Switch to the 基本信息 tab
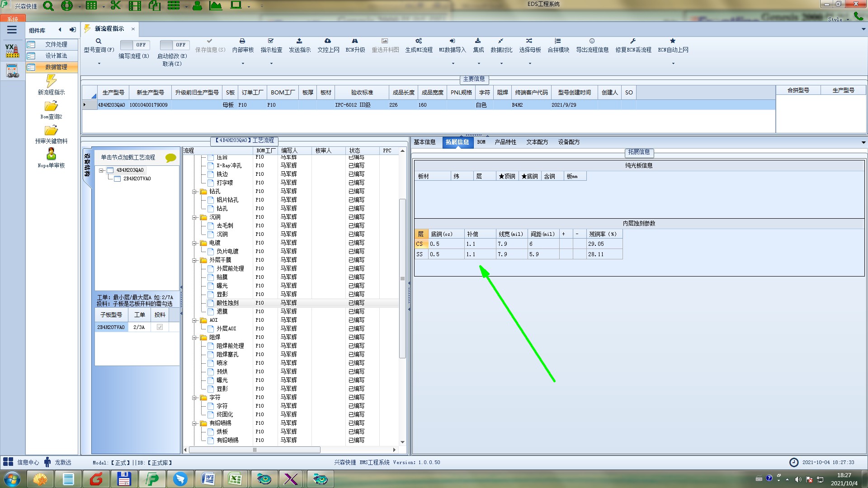The height and width of the screenshot is (488, 868). (425, 142)
